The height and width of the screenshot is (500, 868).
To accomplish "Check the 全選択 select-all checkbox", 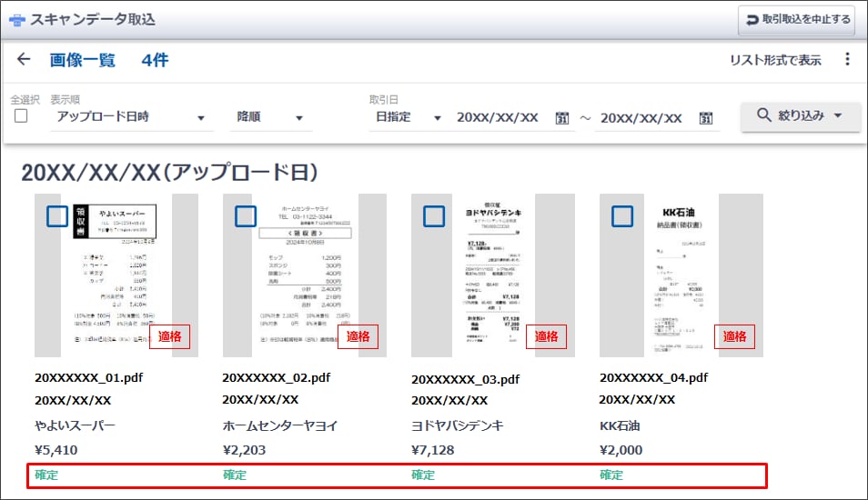I will [21, 116].
